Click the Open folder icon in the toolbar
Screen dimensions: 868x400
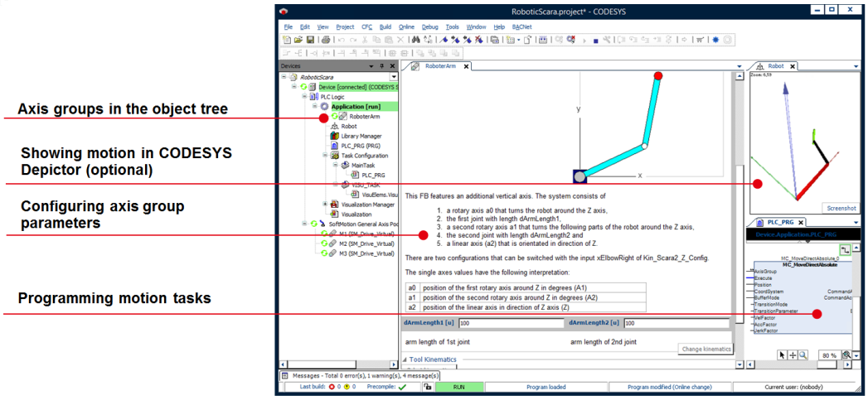tap(298, 40)
